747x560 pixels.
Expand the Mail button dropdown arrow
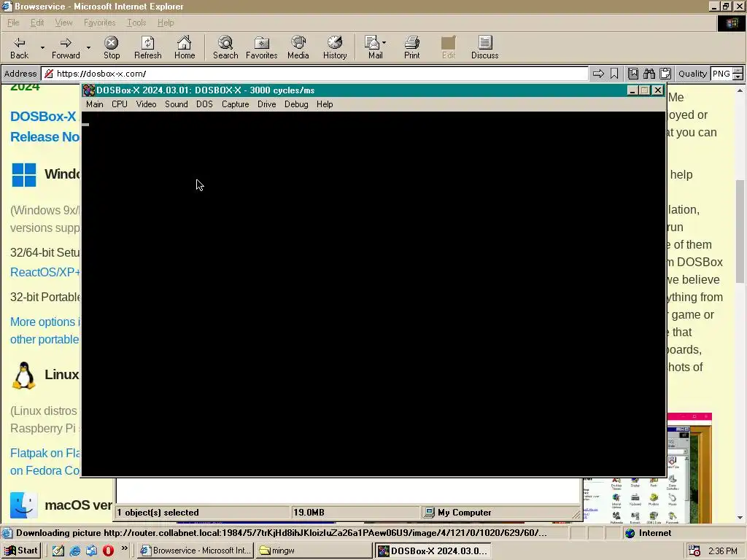point(384,43)
